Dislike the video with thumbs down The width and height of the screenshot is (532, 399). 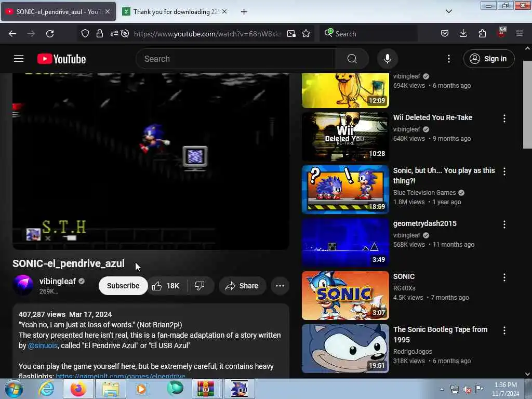click(200, 286)
